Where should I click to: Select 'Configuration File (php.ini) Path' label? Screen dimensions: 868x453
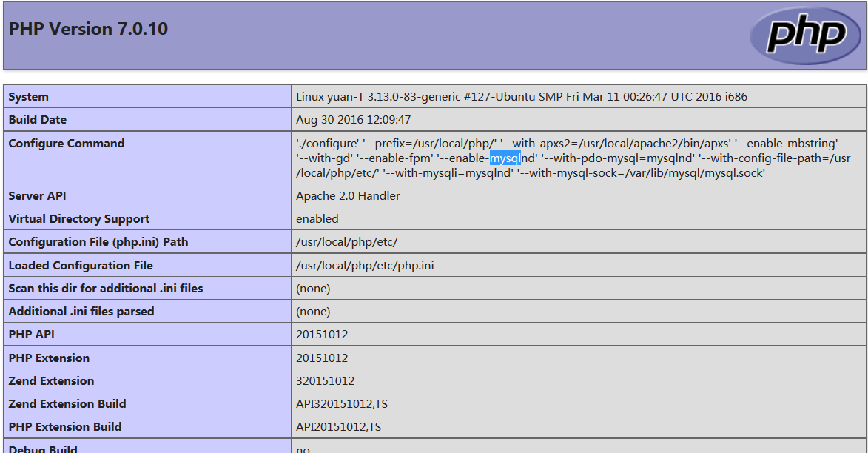click(98, 242)
